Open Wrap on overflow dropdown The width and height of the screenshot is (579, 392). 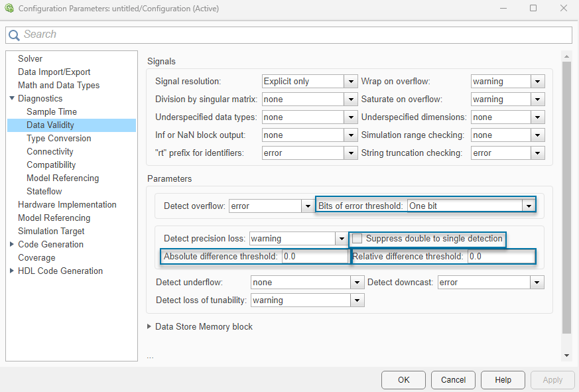coord(508,82)
